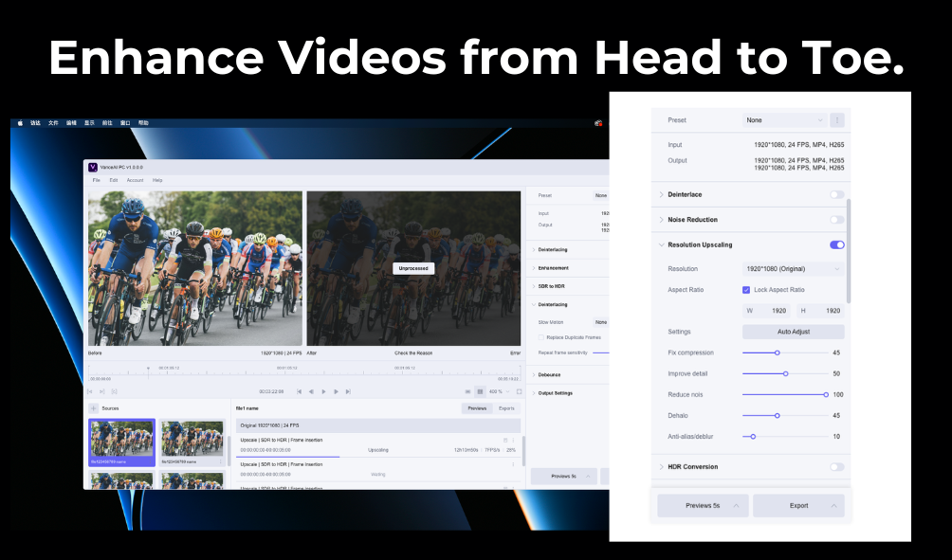
Task: Click the Unprocessed label on the After preview
Action: (x=413, y=268)
